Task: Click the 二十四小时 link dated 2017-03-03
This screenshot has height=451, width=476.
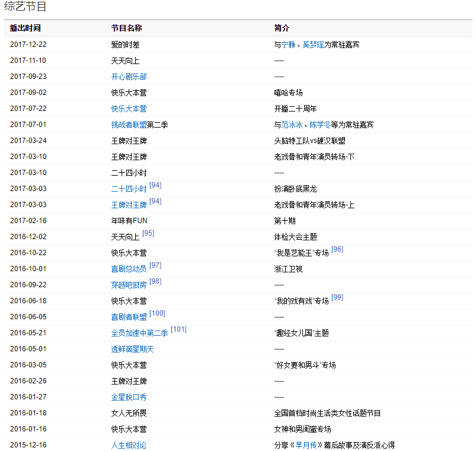Action: click(x=129, y=189)
